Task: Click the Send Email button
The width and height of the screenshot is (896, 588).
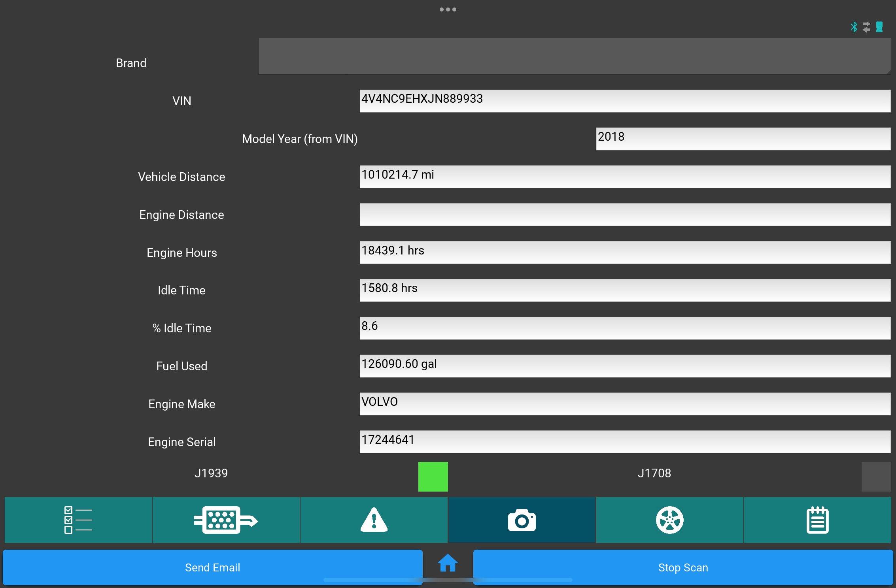Action: tap(212, 567)
